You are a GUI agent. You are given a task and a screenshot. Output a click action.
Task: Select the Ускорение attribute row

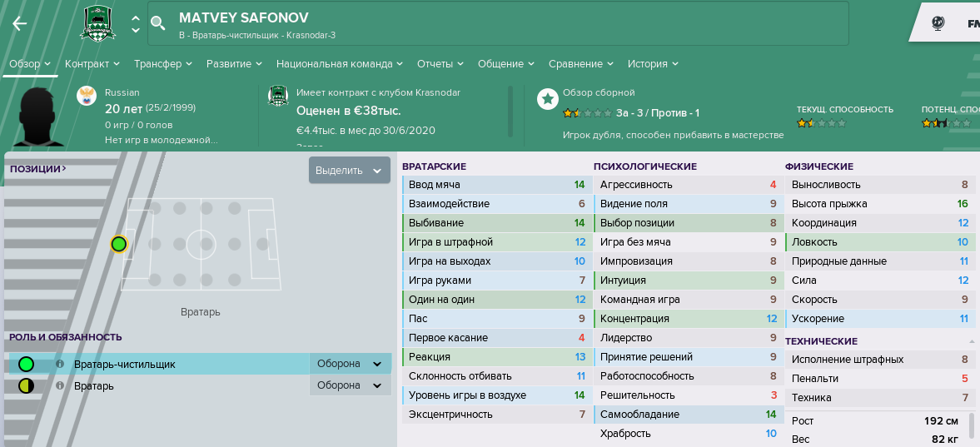click(879, 319)
